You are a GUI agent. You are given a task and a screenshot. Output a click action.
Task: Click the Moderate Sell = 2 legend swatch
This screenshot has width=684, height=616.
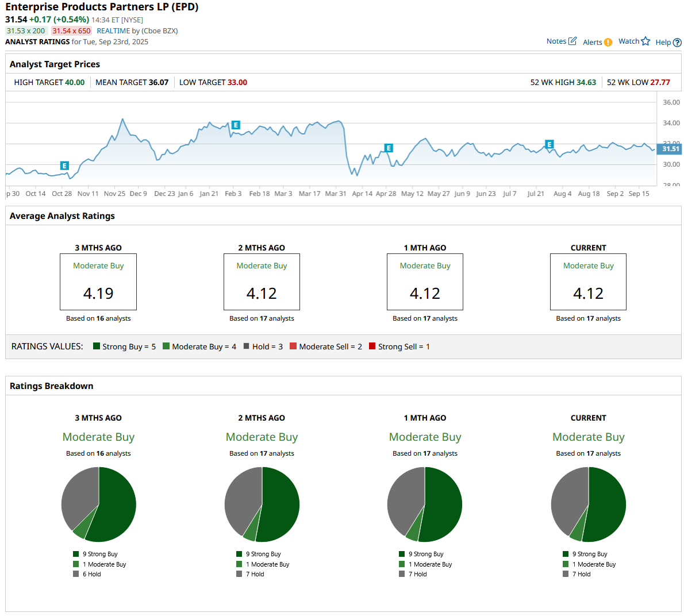pos(293,346)
